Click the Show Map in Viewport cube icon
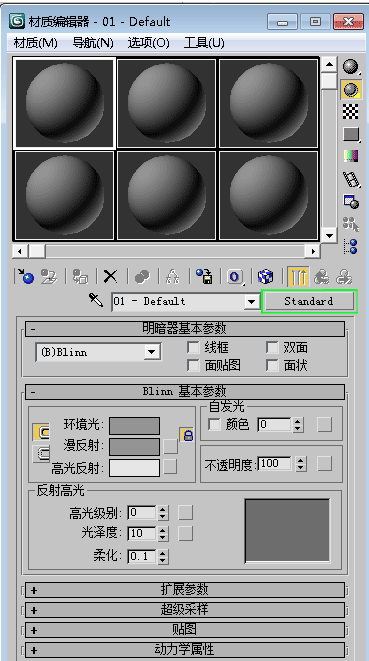This screenshot has width=369, height=661. [x=265, y=277]
